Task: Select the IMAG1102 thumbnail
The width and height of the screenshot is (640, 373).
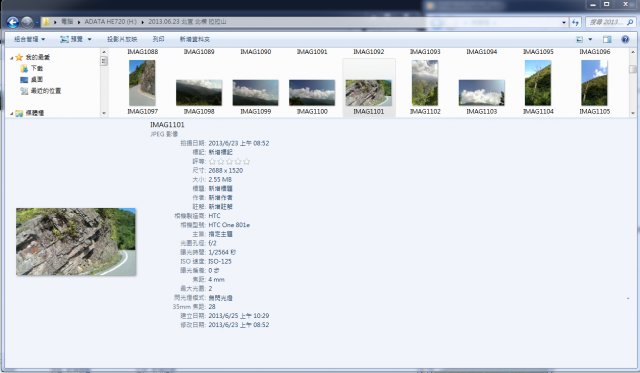Action: click(425, 83)
